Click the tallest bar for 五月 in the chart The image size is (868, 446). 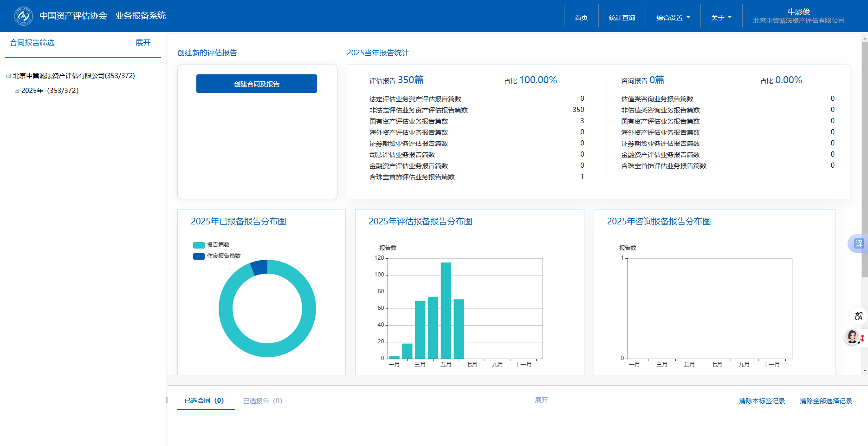click(x=446, y=310)
